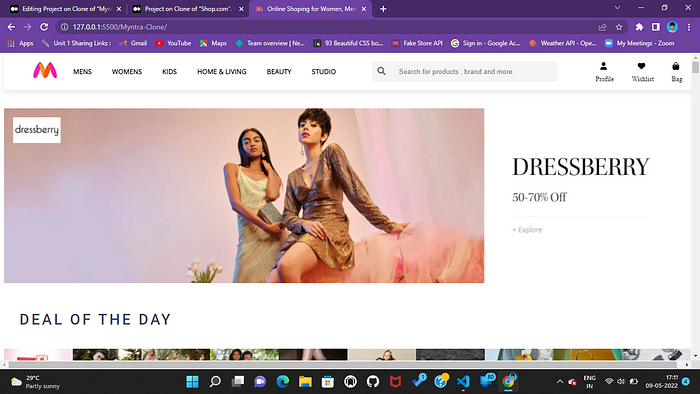This screenshot has width=700, height=394.
Task: Open the Fake Store API bookmark
Action: pos(417,43)
